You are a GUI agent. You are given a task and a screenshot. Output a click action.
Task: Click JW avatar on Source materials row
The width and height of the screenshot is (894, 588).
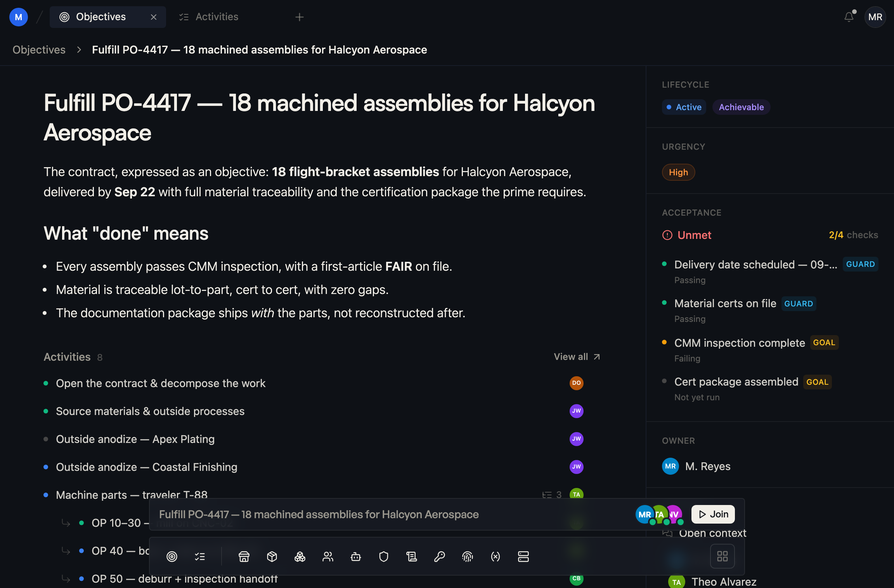tap(576, 411)
